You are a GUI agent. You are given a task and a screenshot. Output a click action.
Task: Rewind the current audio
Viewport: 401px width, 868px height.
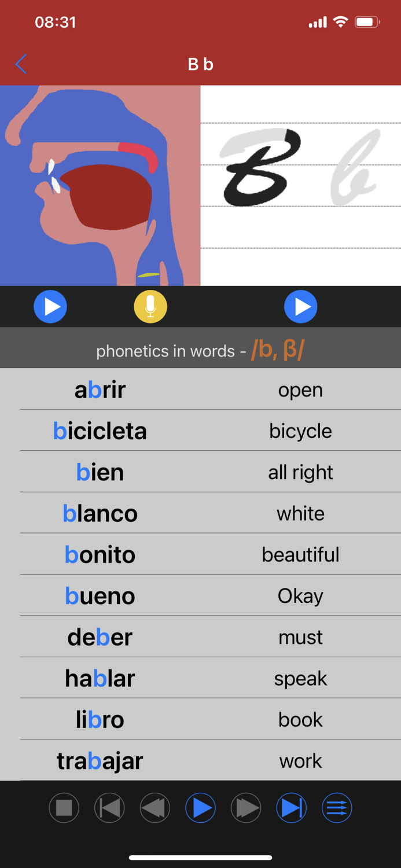(154, 807)
